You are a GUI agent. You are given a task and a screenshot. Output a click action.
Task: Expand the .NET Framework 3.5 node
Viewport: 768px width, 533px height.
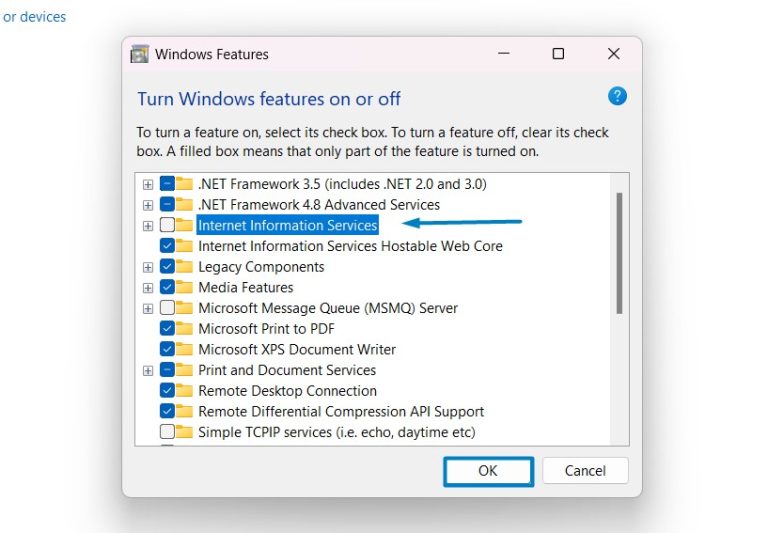pyautogui.click(x=148, y=184)
